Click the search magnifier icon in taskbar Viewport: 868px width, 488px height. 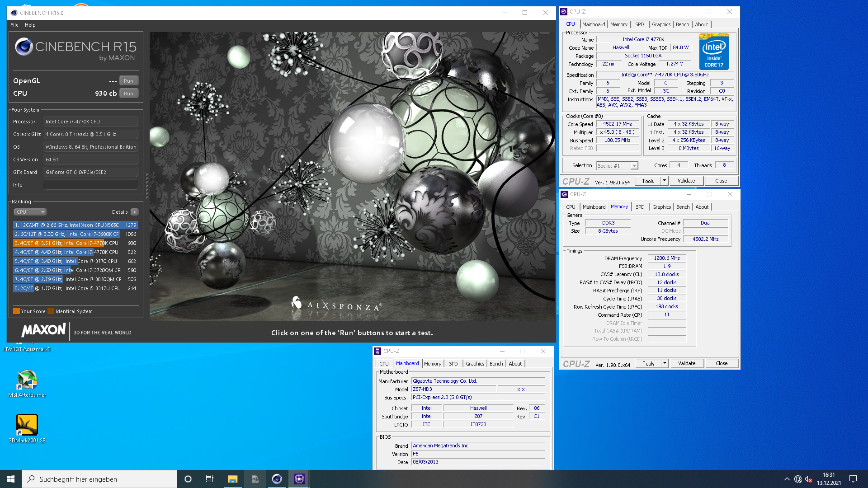(31, 479)
